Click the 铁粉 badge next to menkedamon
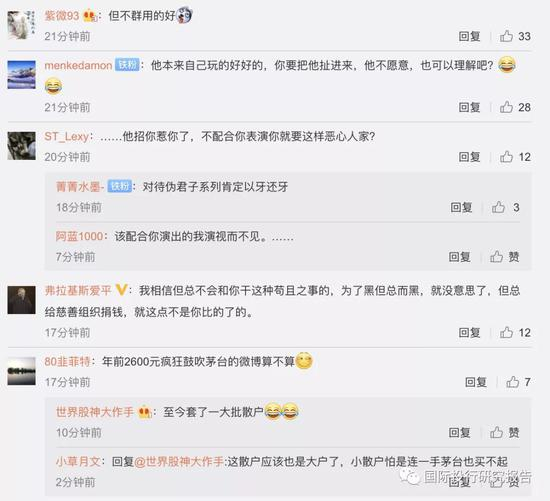Image resolution: width=550 pixels, height=501 pixels. click(127, 65)
